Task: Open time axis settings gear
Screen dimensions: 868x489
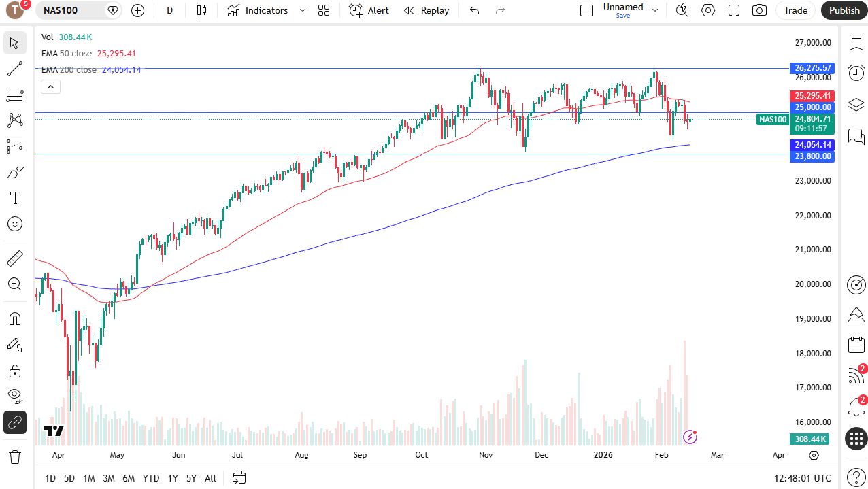Action: 814,455
